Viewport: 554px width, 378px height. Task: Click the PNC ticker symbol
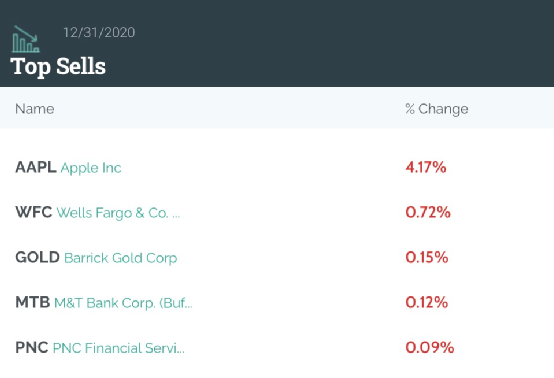tap(32, 347)
